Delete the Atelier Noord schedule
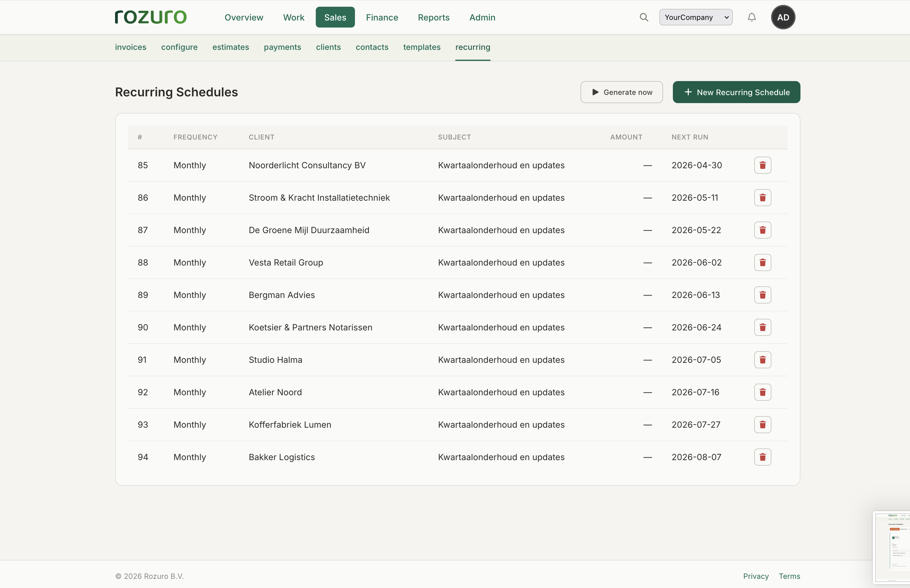Viewport: 910px width, 588px height. [762, 393]
